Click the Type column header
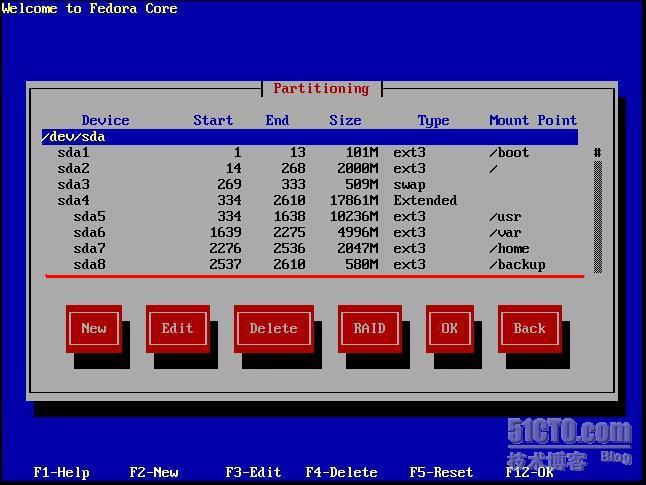Screen dimensions: 646x485 point(433,121)
